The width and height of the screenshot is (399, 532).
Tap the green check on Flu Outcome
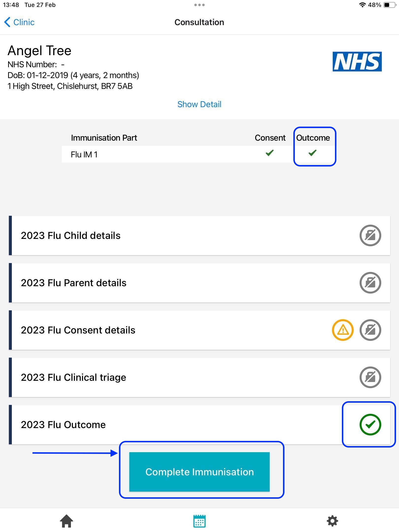click(x=370, y=425)
